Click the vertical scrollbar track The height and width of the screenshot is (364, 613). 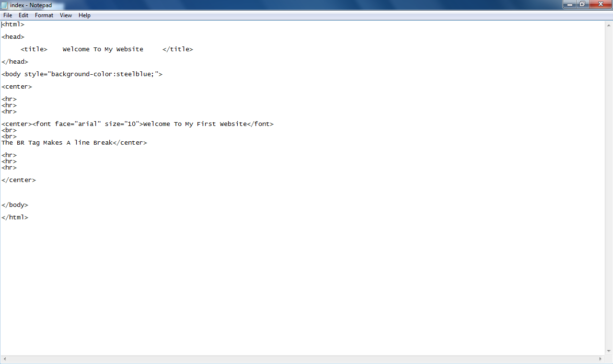609,192
